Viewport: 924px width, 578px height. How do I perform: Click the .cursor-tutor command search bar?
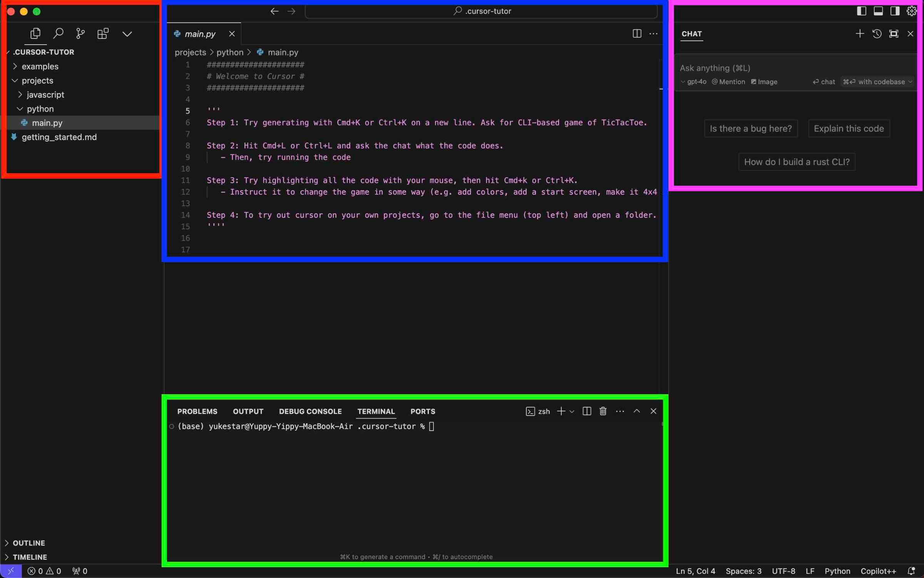[x=481, y=11]
